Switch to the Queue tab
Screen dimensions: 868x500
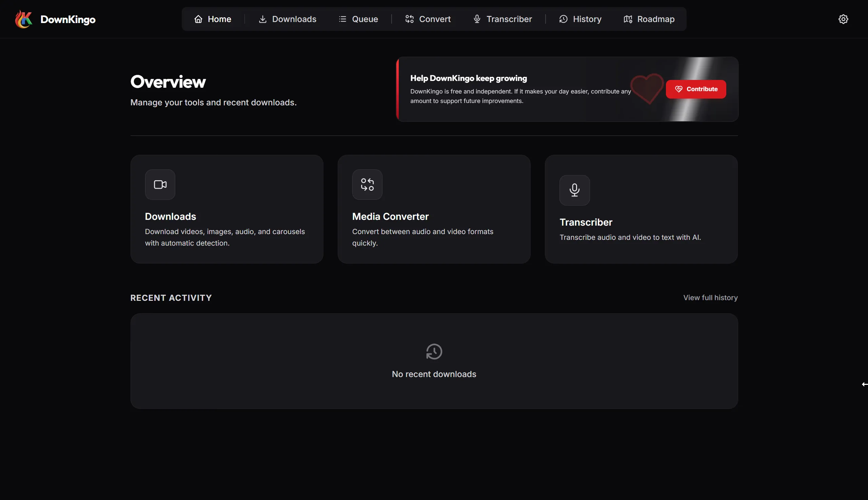coord(358,19)
